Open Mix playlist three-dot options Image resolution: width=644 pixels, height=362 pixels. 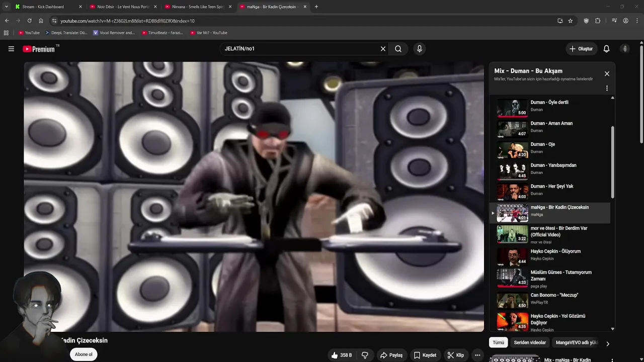[x=607, y=88]
